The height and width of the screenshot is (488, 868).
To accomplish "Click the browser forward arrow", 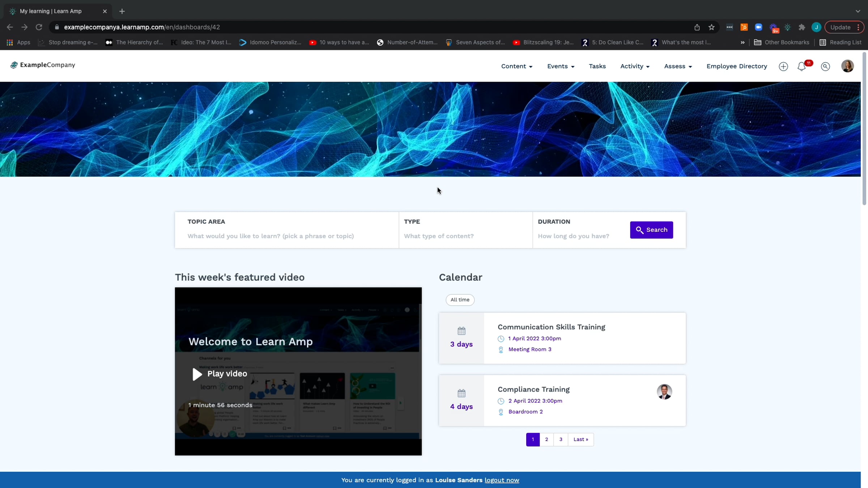I will point(24,27).
